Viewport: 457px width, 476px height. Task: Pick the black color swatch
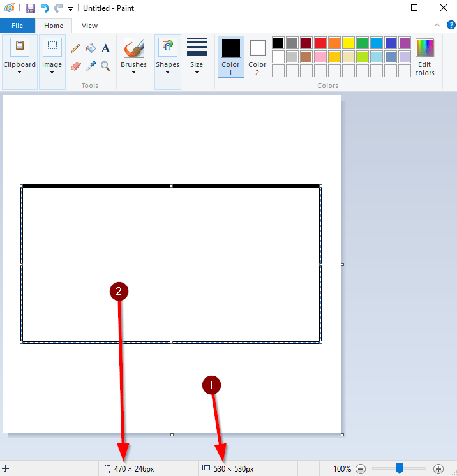[278, 43]
